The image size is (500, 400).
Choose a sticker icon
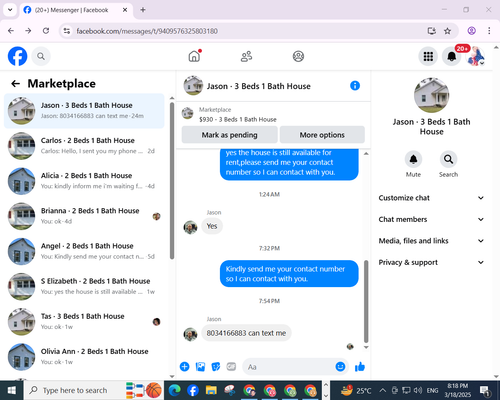216,367
